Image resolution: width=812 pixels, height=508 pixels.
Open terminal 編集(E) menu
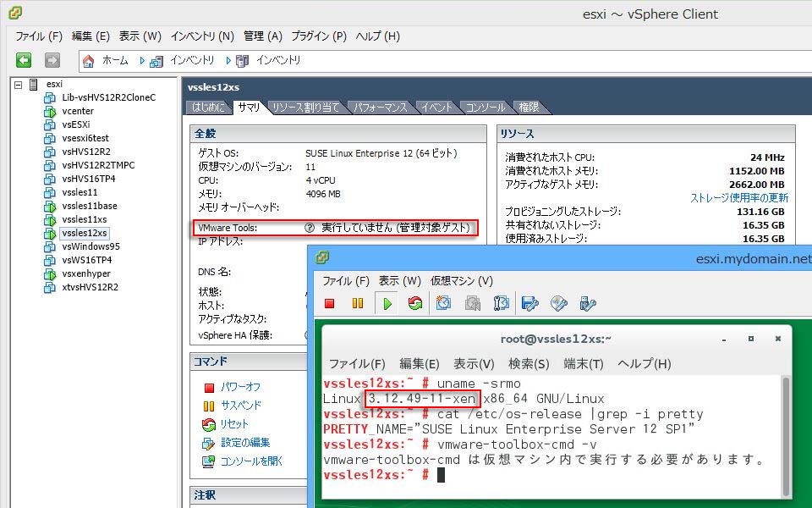[420, 364]
